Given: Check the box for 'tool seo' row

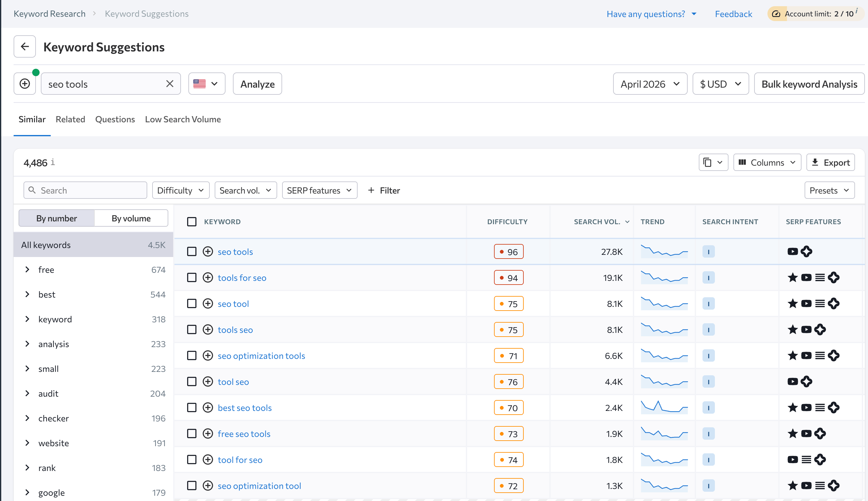Looking at the screenshot, I should (192, 381).
